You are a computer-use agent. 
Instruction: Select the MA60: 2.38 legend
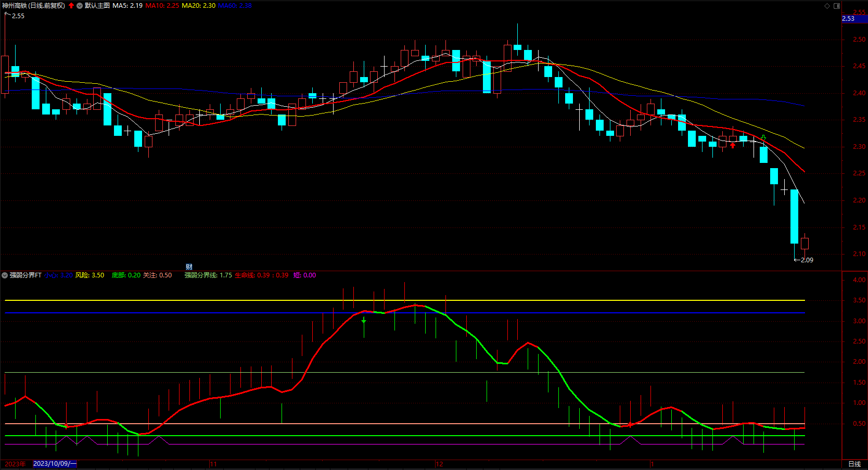coord(235,6)
